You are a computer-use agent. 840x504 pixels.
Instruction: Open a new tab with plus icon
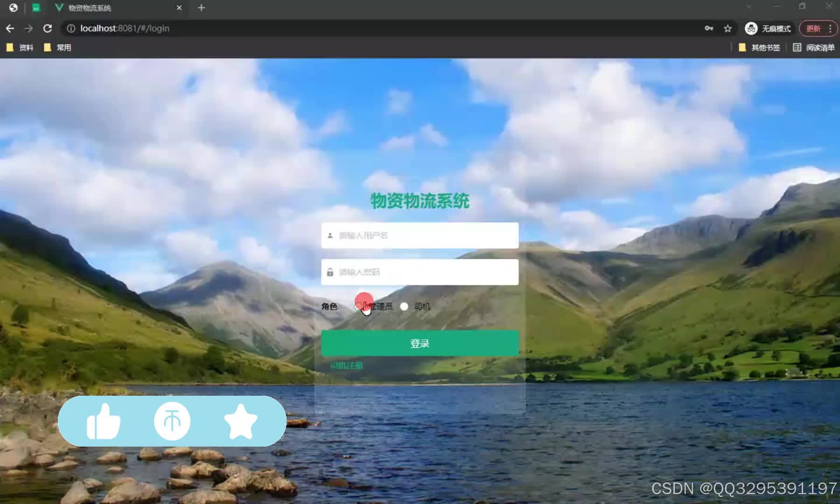click(201, 7)
